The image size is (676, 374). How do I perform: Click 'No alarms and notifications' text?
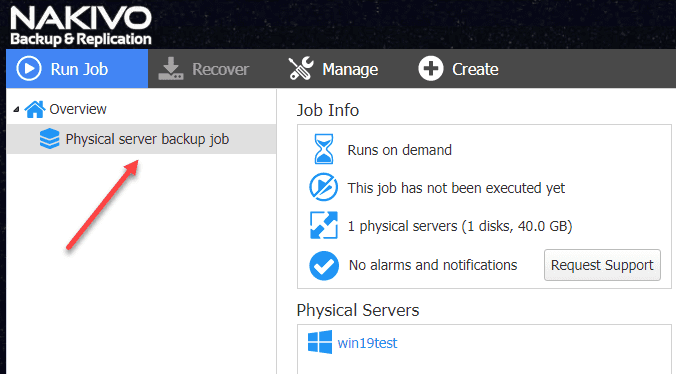(433, 265)
